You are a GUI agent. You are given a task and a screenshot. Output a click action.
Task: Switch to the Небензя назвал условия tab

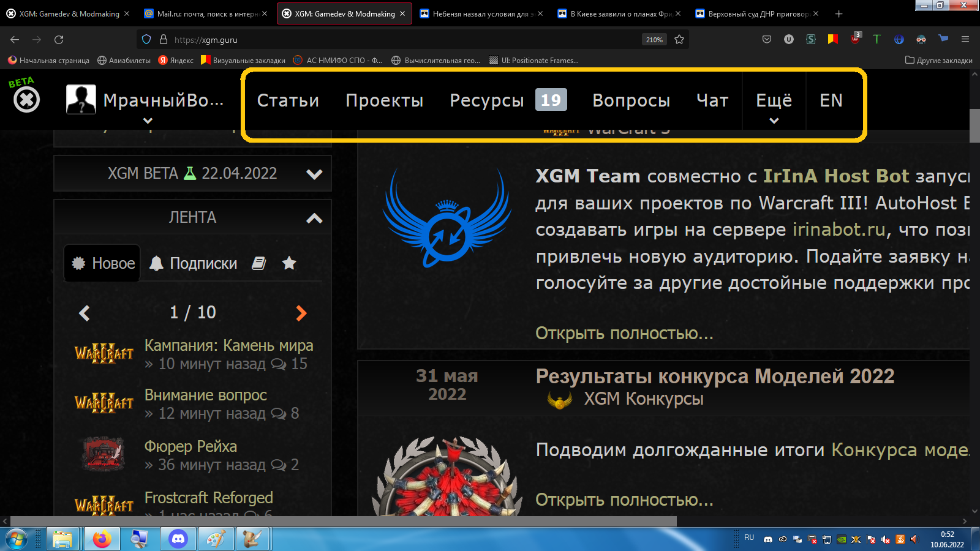click(x=481, y=13)
